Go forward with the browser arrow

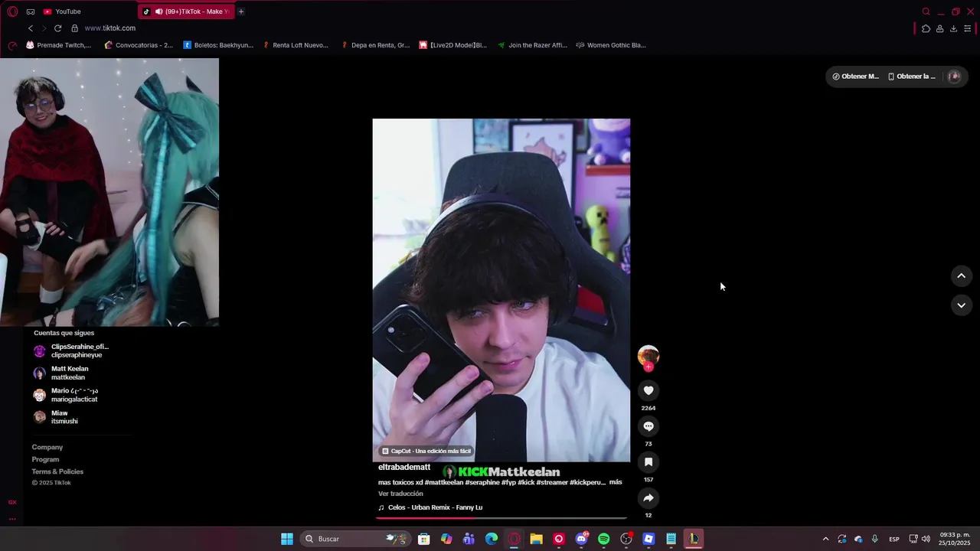(44, 28)
